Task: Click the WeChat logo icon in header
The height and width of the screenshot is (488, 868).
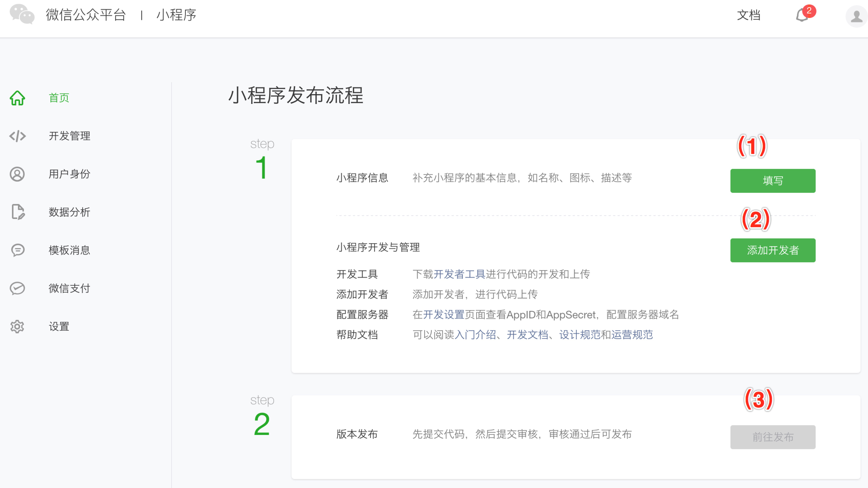Action: [x=22, y=15]
